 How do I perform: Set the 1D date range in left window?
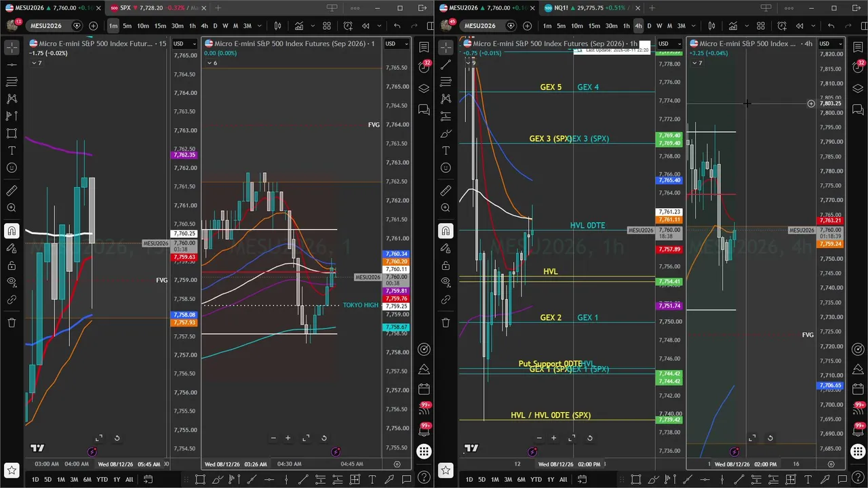click(35, 479)
